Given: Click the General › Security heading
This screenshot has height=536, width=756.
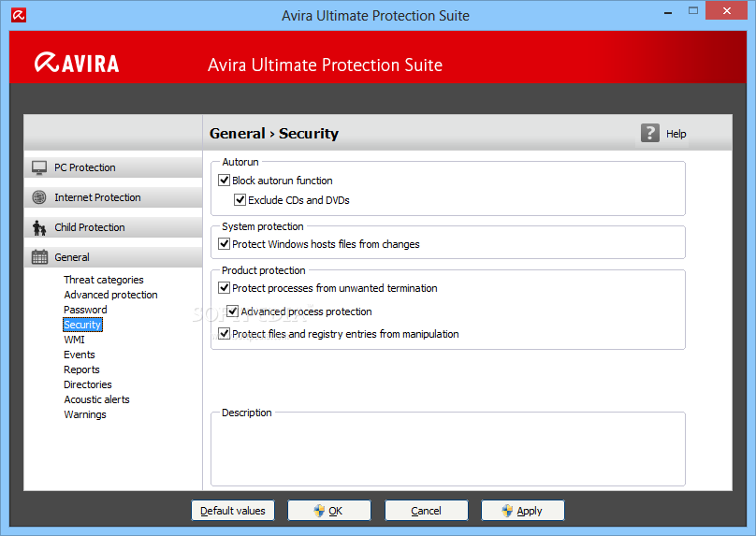Looking at the screenshot, I should pyautogui.click(x=274, y=133).
